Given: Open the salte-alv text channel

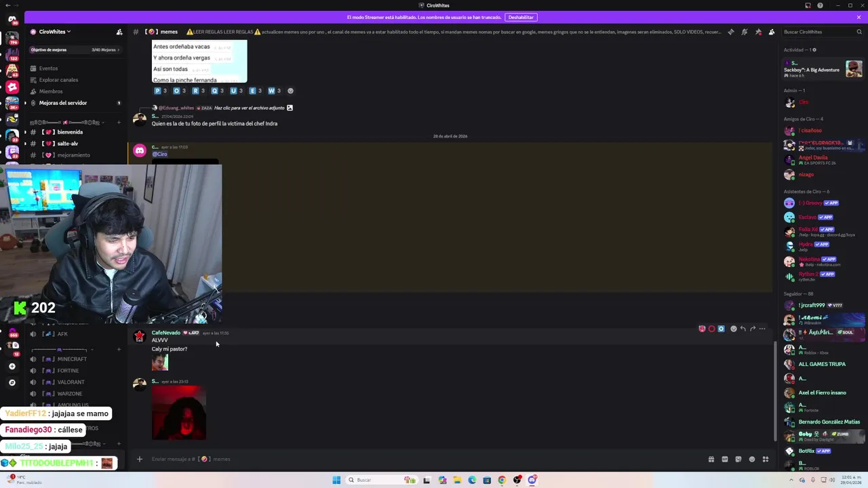Looking at the screenshot, I should 75,144.
